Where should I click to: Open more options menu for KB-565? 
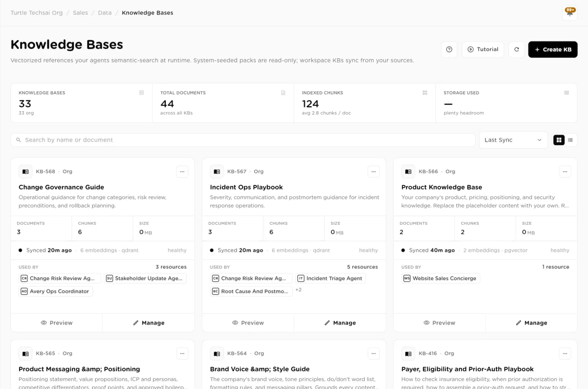182,353
